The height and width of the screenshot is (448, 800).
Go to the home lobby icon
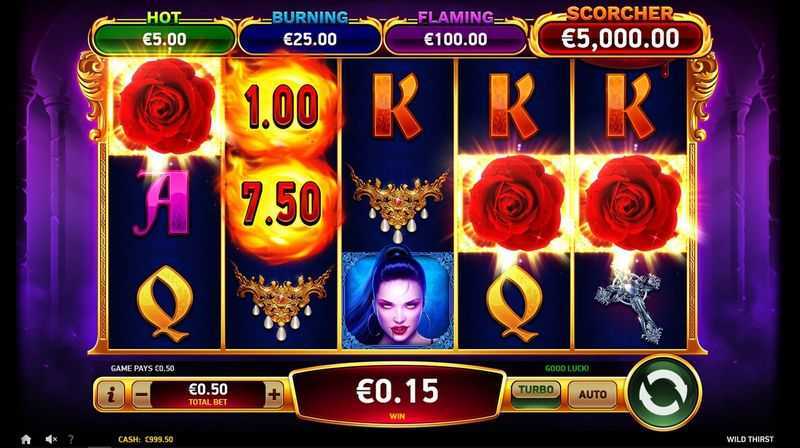(26, 439)
